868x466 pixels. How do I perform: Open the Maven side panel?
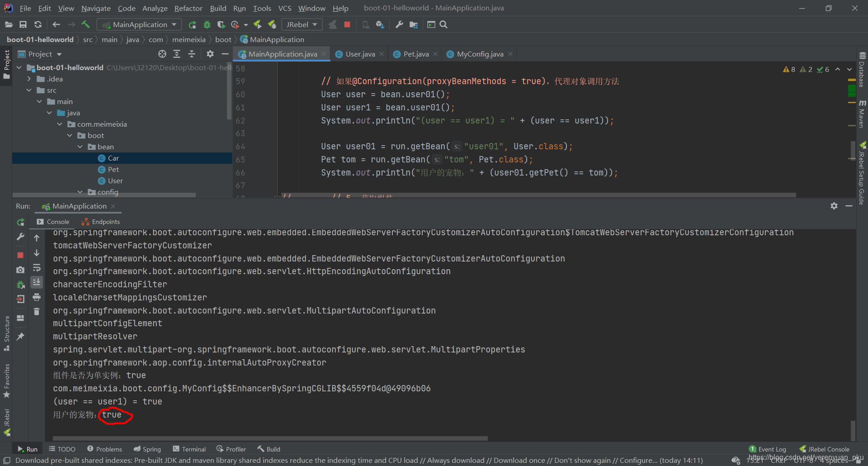coord(862,114)
